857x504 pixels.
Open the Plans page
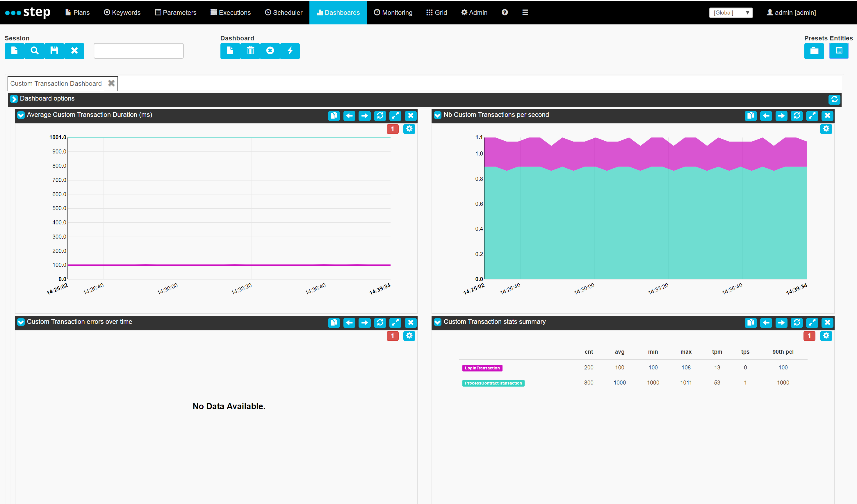[x=78, y=12]
